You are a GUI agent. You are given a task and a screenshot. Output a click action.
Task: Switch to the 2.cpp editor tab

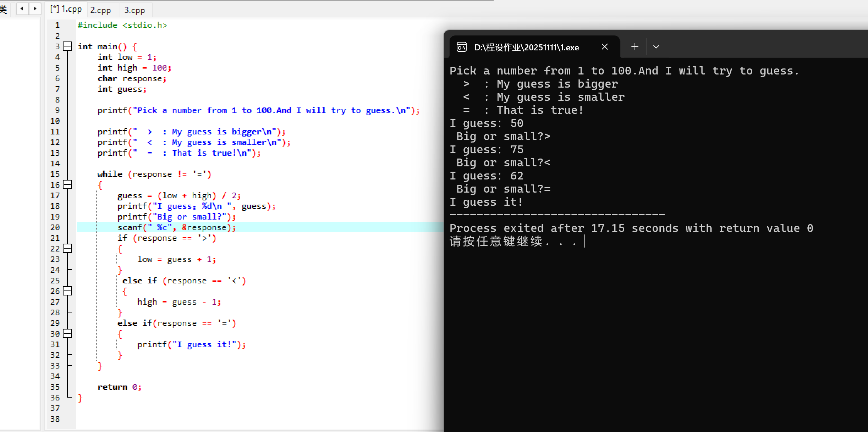click(x=101, y=10)
